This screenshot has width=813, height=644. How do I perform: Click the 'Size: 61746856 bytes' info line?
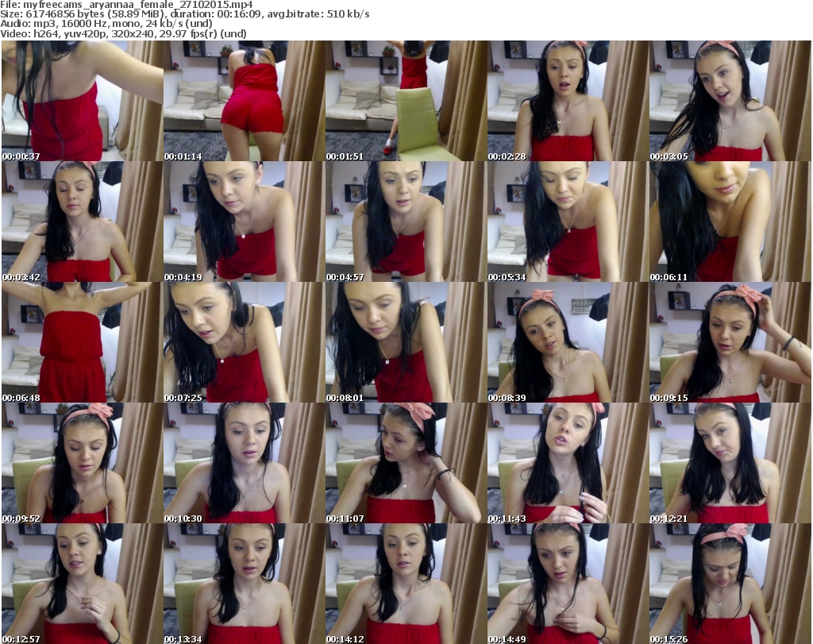[184, 14]
